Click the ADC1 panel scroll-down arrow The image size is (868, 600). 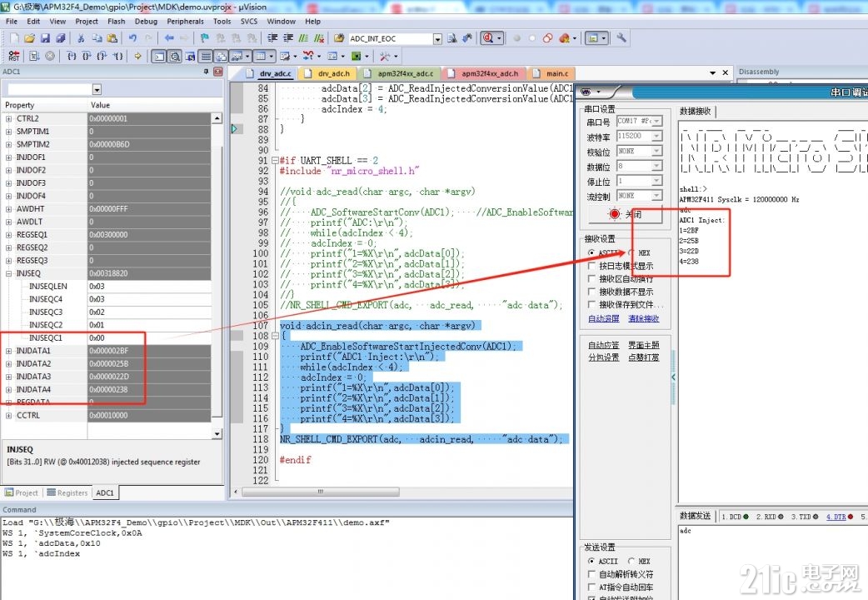tap(217, 434)
